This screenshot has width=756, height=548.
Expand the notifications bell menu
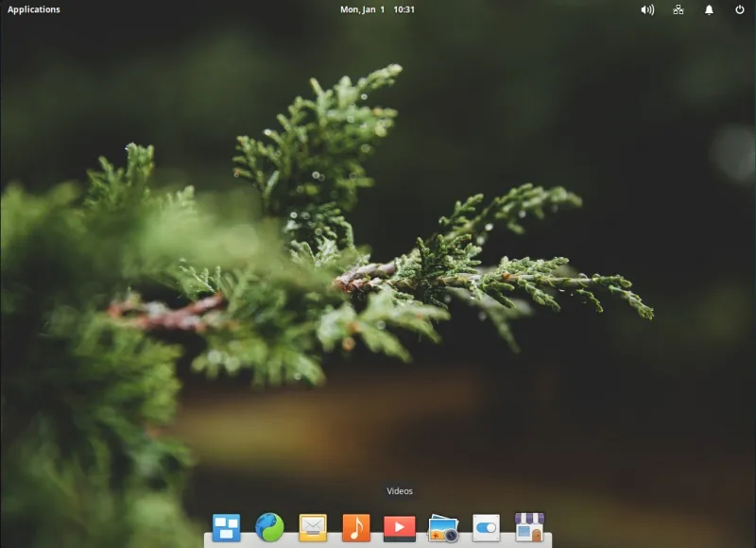[710, 9]
